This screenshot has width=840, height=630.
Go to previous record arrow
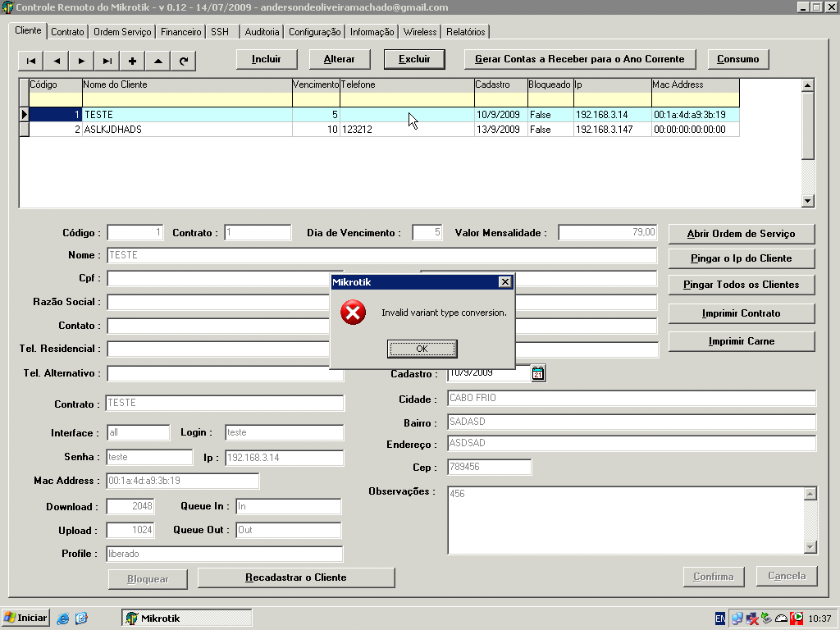click(x=56, y=61)
